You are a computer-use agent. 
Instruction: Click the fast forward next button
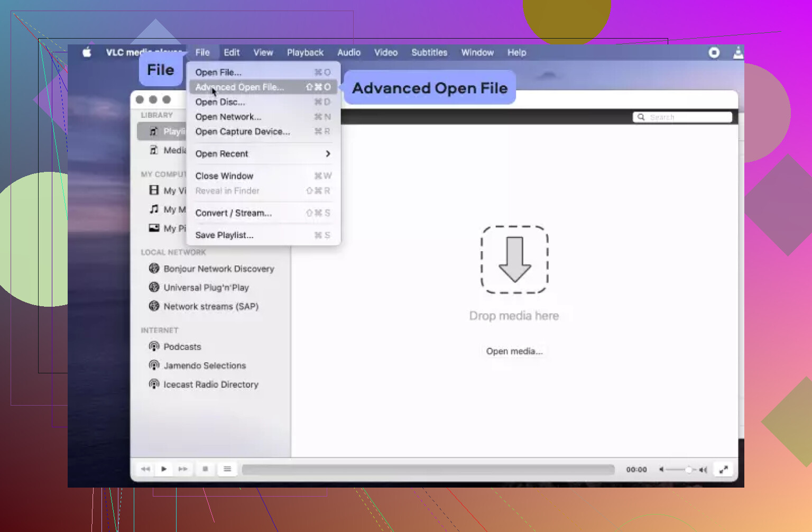tap(183, 469)
